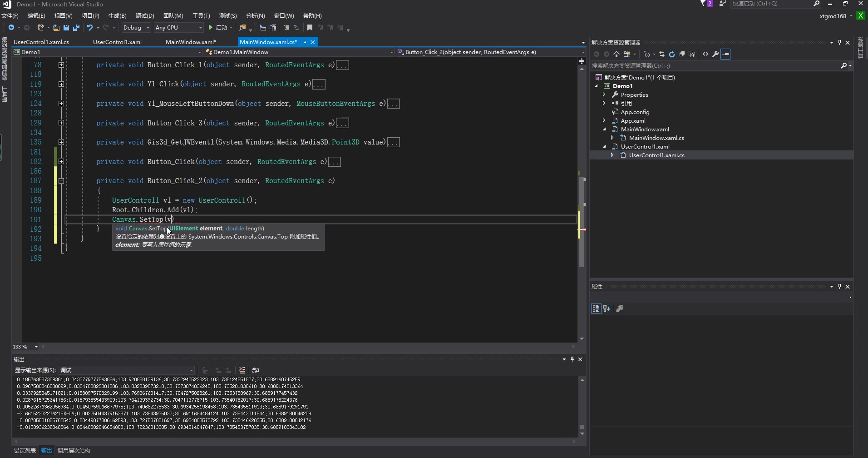Click Home icon in Solution Explorer
This screenshot has width=868, height=458.
tap(616, 54)
